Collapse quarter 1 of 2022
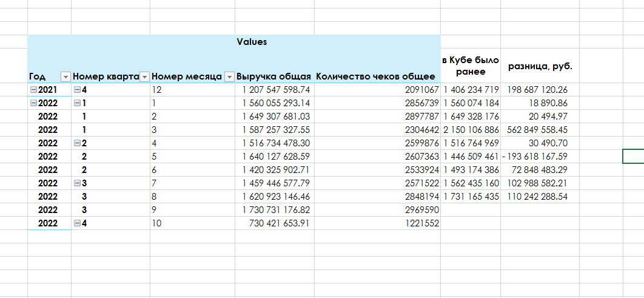 (77, 103)
